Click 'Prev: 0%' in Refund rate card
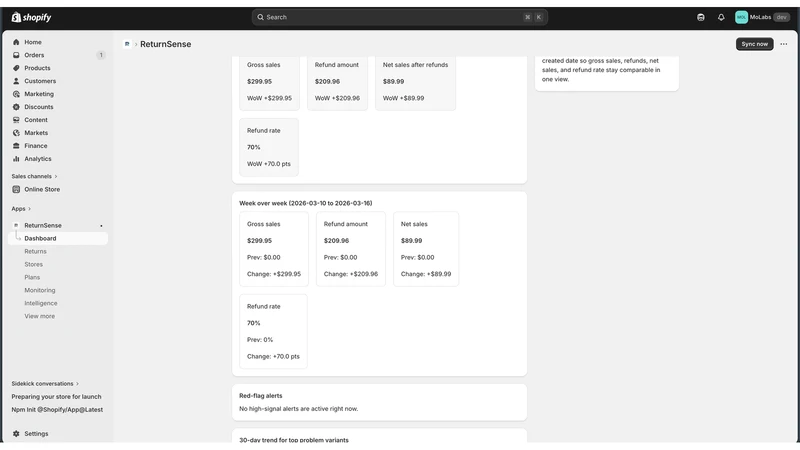 [260, 340]
